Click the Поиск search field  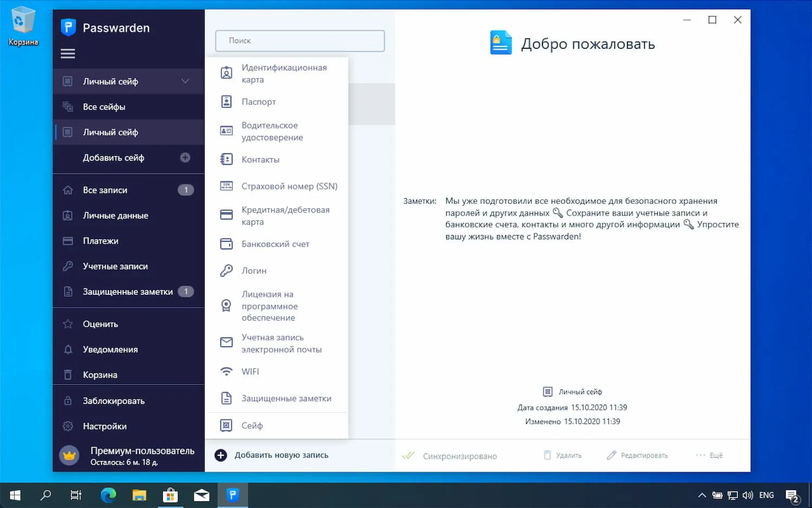(x=299, y=41)
